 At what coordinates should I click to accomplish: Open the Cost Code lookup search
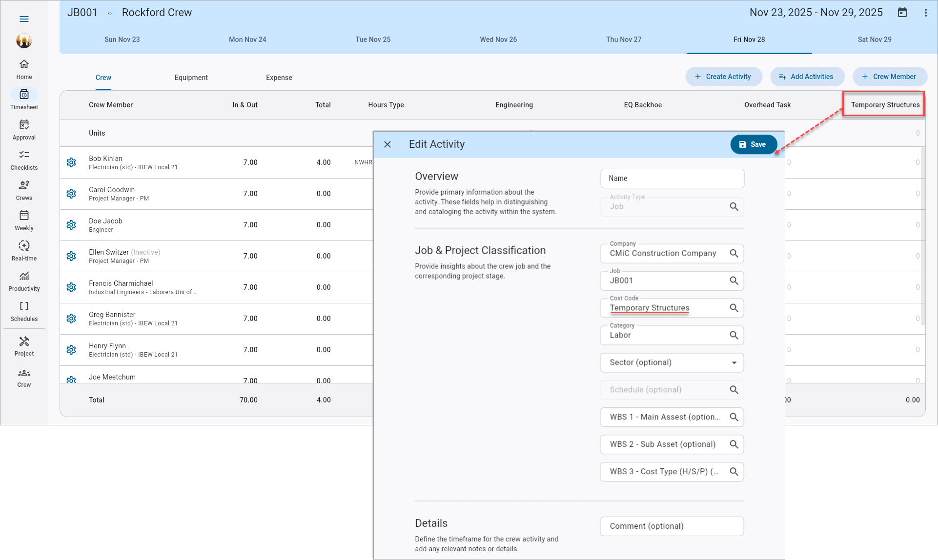point(734,308)
